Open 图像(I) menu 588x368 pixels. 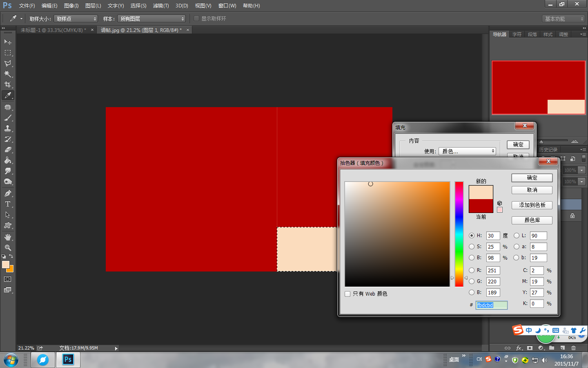[x=71, y=6]
